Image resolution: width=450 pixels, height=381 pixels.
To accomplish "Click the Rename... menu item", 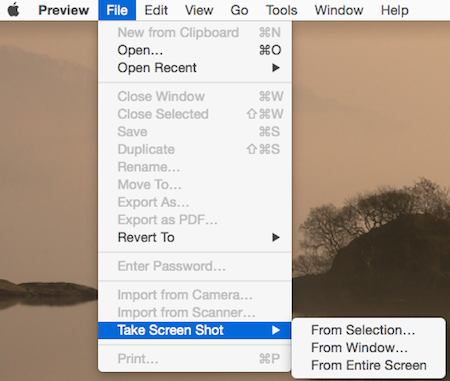I will 195,167.
